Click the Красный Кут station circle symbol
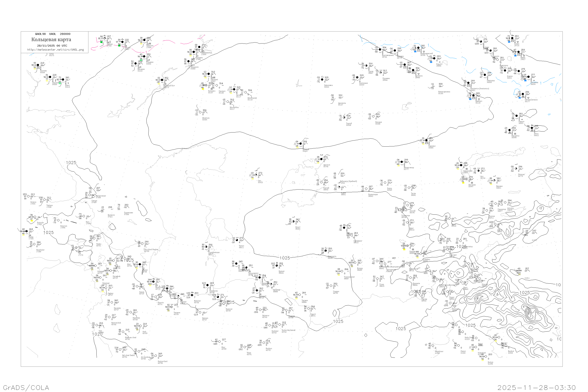This screenshot has height=392, width=588. point(162,80)
